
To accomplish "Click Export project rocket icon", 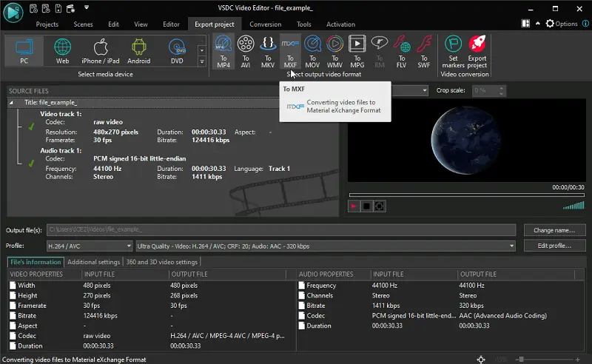I will click(x=477, y=51).
